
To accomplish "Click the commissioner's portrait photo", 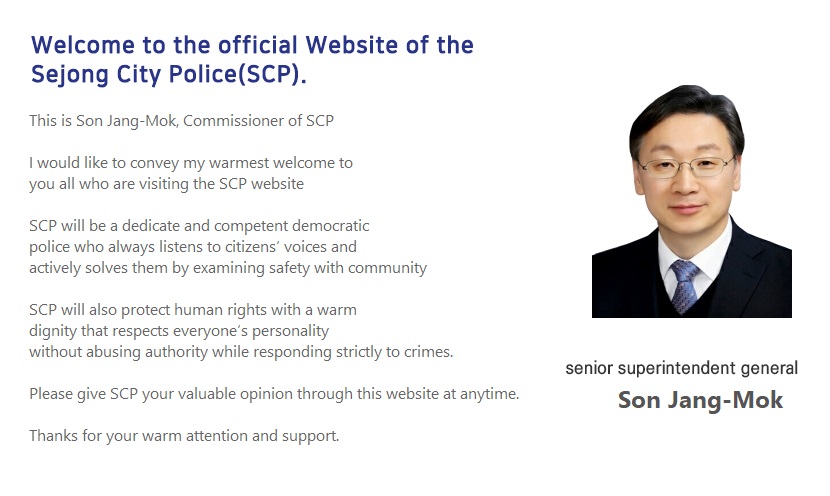I will click(x=691, y=201).
